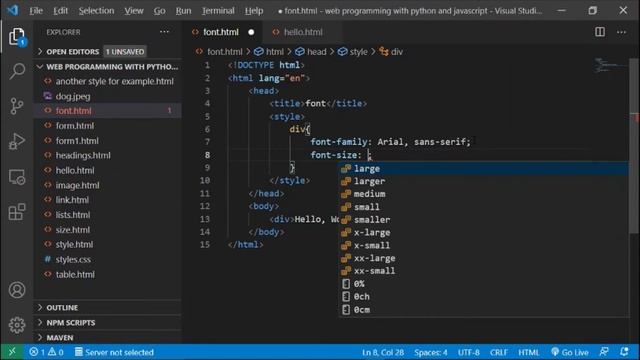The width and height of the screenshot is (640, 360).
Task: Select 'larger' autocomplete suggestion
Action: [x=484, y=181]
